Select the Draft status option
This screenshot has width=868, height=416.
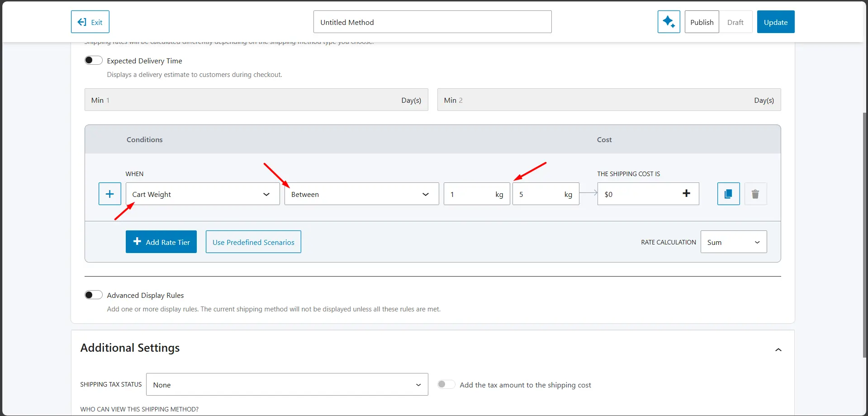(735, 22)
